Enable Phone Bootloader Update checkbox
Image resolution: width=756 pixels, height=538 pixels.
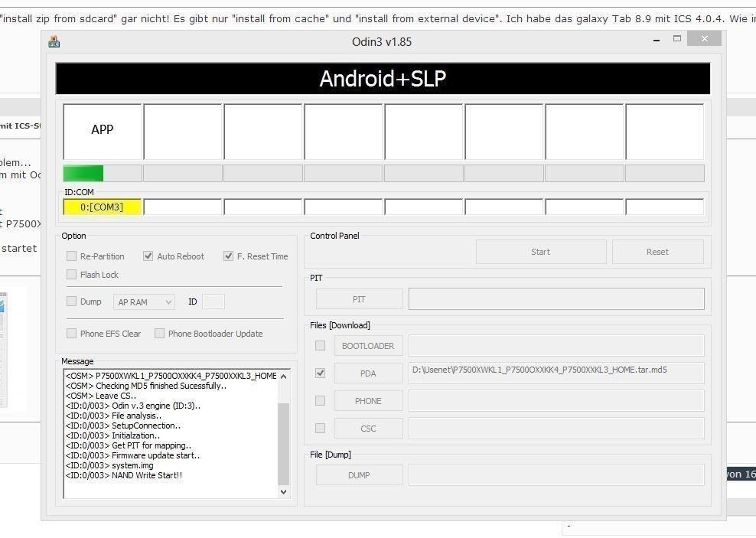pyautogui.click(x=159, y=333)
